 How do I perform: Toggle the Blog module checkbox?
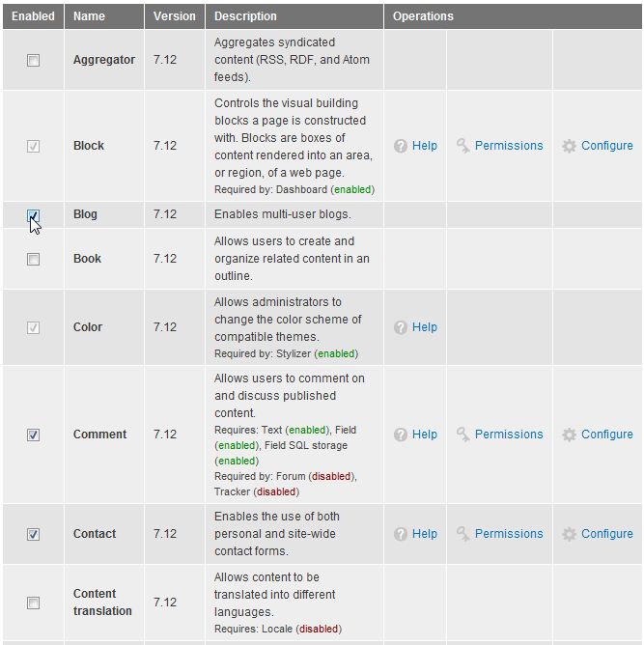click(x=34, y=214)
